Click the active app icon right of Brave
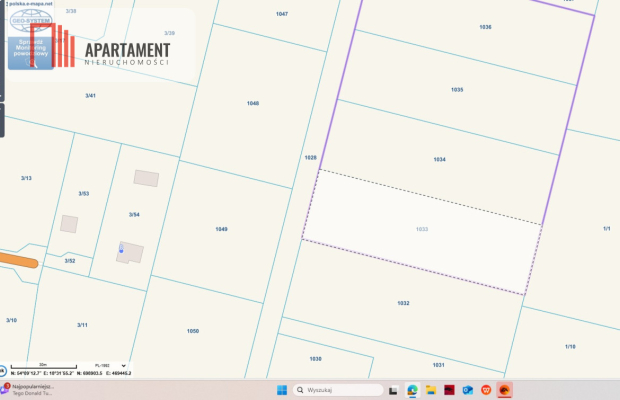Screen dimensions: 620x400 505,389
